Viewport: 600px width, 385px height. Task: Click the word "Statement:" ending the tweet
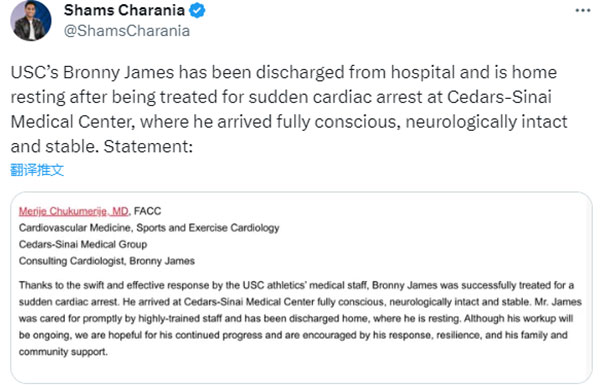[148, 146]
